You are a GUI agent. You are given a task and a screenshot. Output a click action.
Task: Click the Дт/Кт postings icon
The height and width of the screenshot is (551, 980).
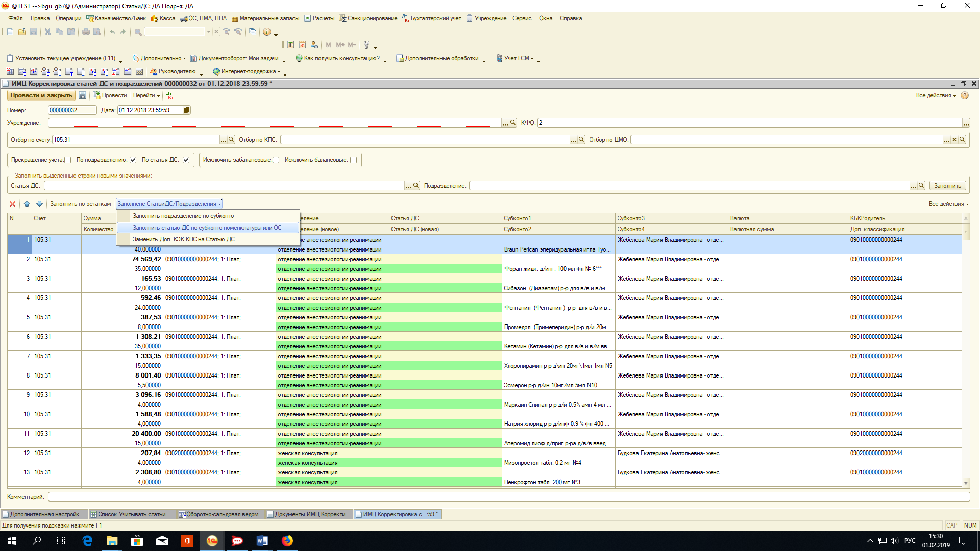(170, 95)
